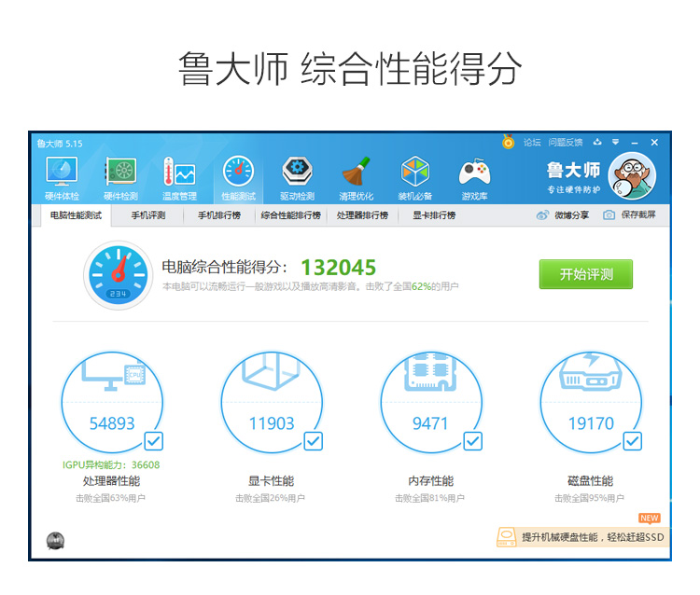Click the green 开始评测 button
The height and width of the screenshot is (595, 700).
pos(586,274)
